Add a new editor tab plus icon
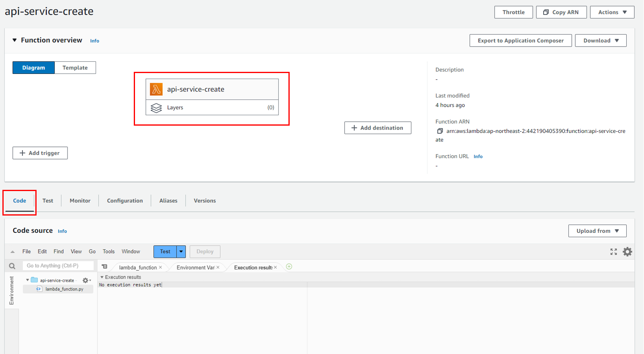The image size is (644, 354). [289, 267]
